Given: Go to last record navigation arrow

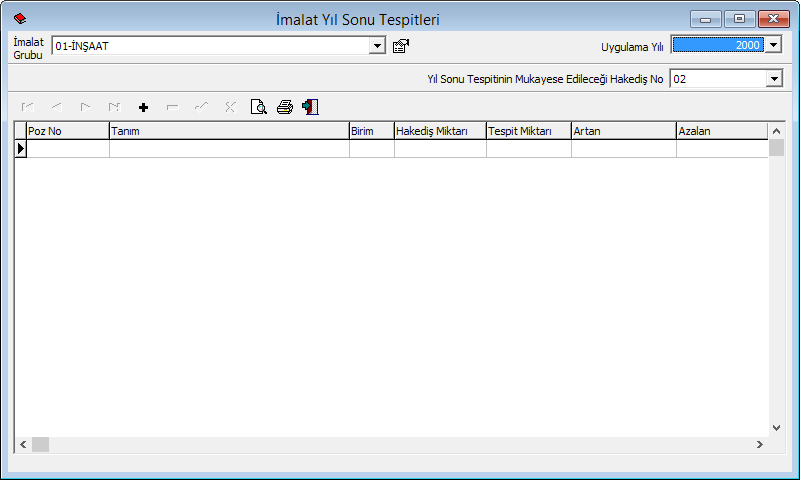Looking at the screenshot, I should pyautogui.click(x=114, y=107).
